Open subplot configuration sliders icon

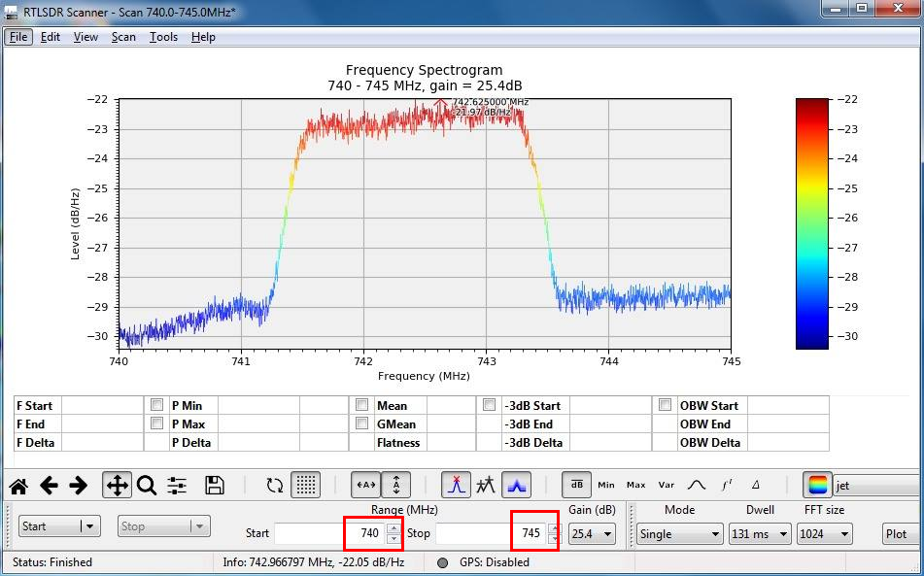coord(177,486)
